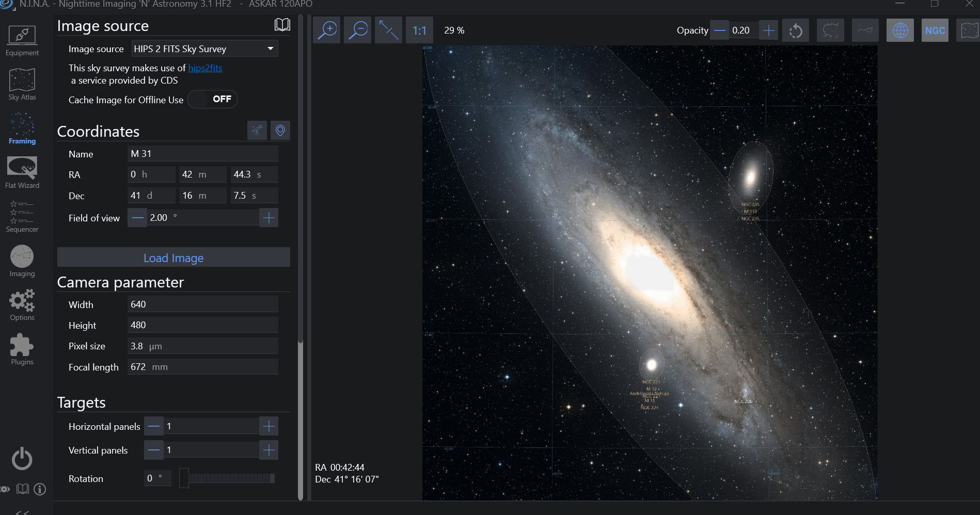Toggle the NGC annotation overlay button
The image size is (980, 515).
(x=935, y=30)
